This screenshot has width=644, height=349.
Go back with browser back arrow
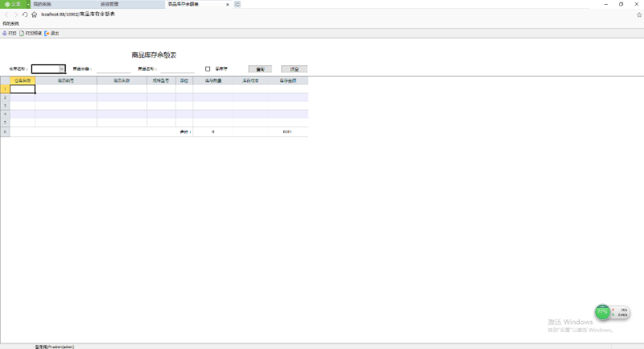pyautogui.click(x=6, y=15)
